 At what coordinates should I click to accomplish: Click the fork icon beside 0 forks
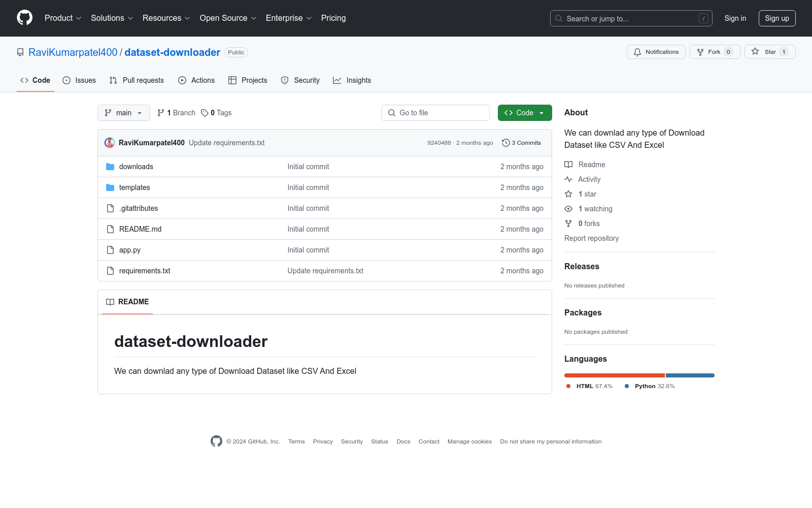point(568,224)
